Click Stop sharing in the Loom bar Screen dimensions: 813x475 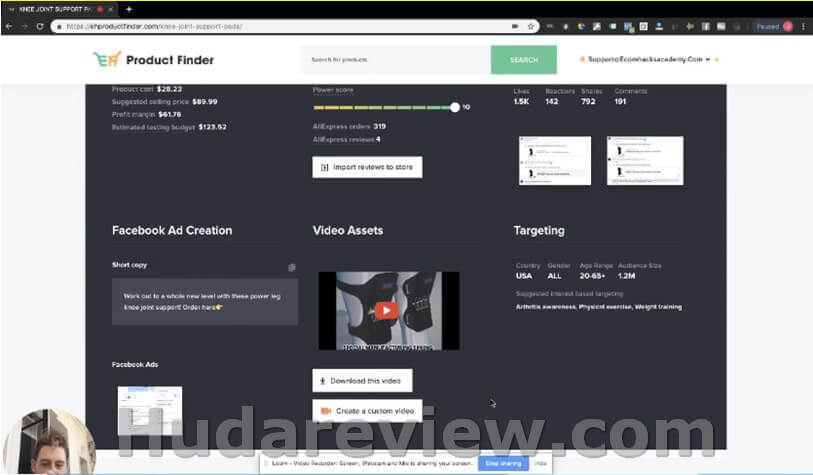tap(503, 463)
